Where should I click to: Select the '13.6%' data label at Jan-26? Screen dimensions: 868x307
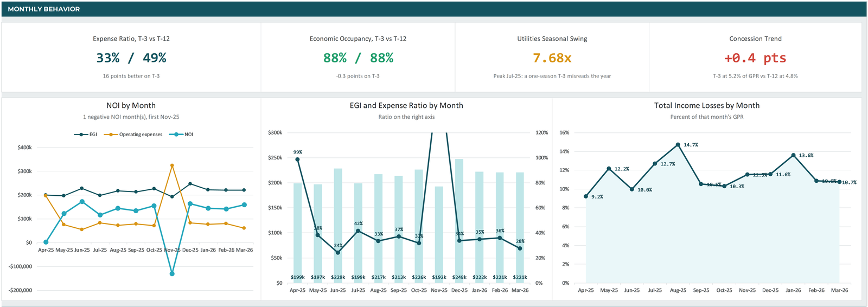coord(806,156)
